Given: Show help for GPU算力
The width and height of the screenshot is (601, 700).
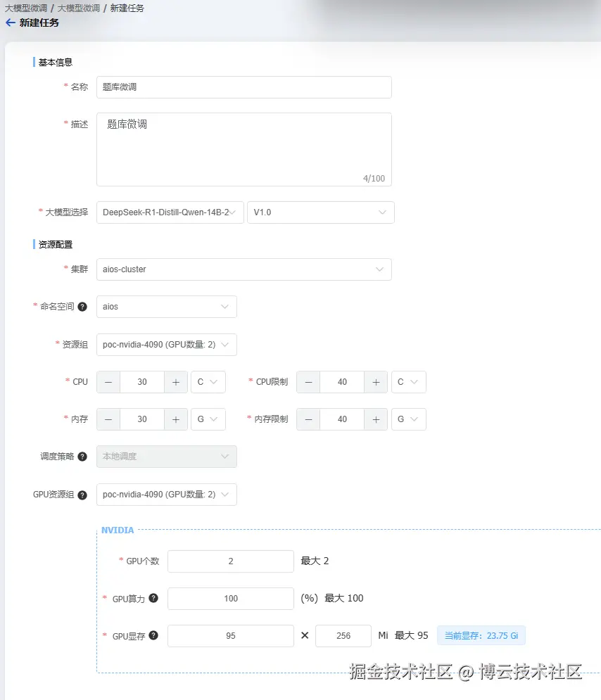Looking at the screenshot, I should [x=153, y=598].
